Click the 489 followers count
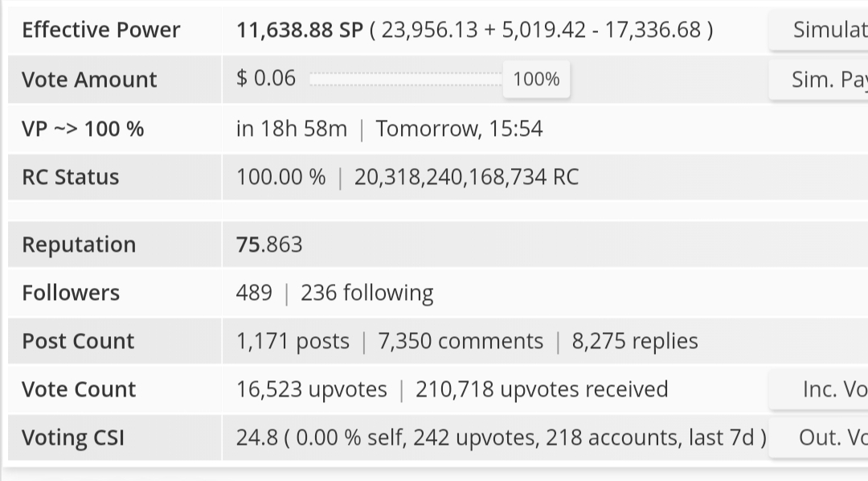 pyautogui.click(x=254, y=293)
